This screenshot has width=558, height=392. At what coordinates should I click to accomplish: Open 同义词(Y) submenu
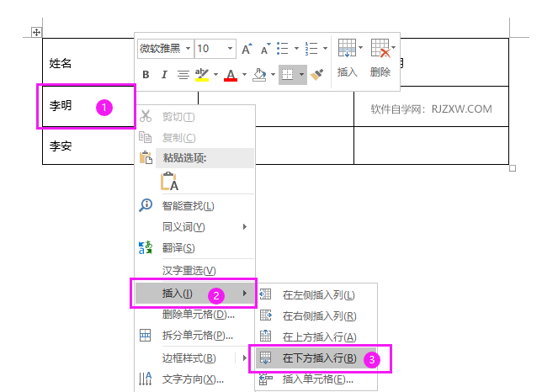click(195, 226)
